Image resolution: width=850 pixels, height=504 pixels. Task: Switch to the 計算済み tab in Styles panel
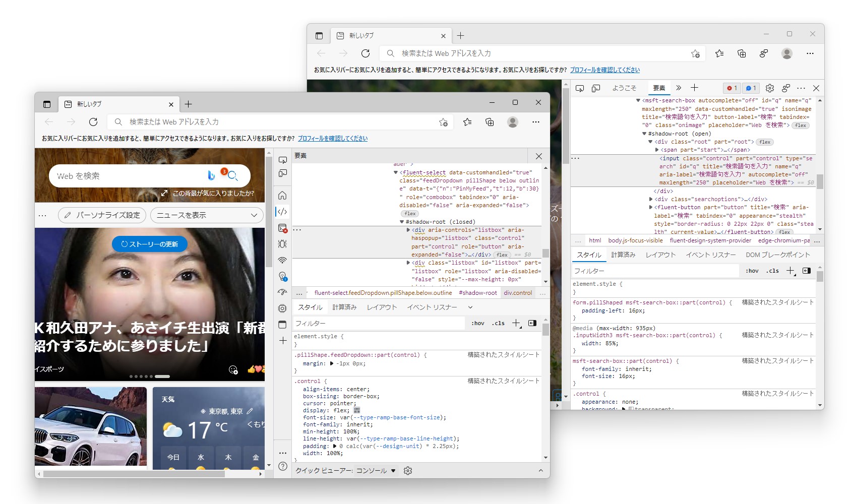pyautogui.click(x=345, y=307)
